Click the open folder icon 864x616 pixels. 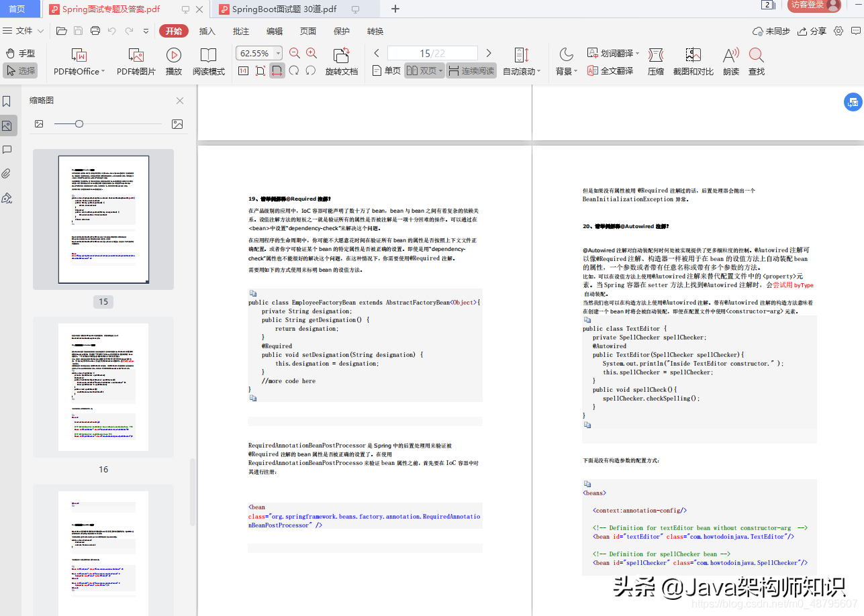tap(62, 31)
